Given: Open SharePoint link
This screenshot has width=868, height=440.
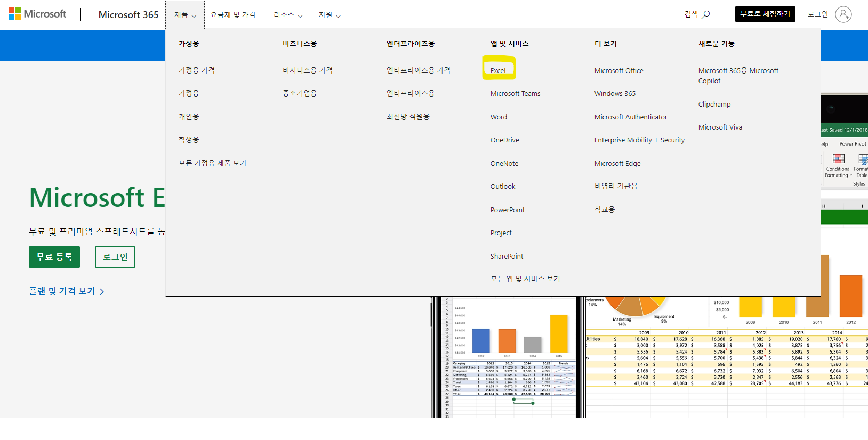Looking at the screenshot, I should click(x=507, y=257).
